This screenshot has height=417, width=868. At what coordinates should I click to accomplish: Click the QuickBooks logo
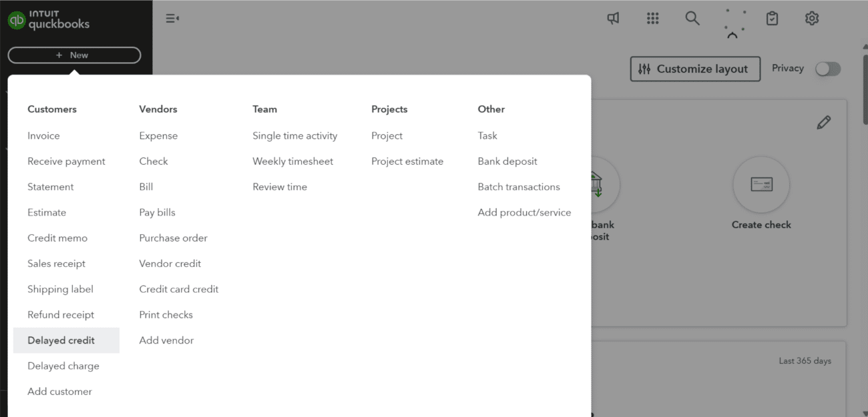pyautogui.click(x=49, y=20)
